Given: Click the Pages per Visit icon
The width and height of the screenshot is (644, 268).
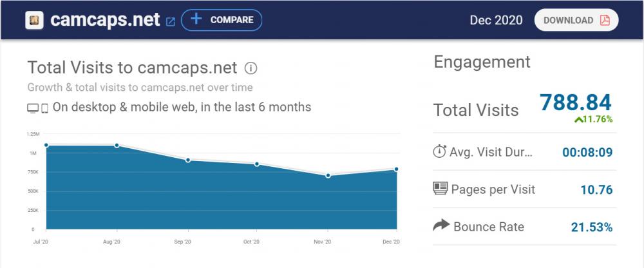Looking at the screenshot, I should (x=440, y=189).
